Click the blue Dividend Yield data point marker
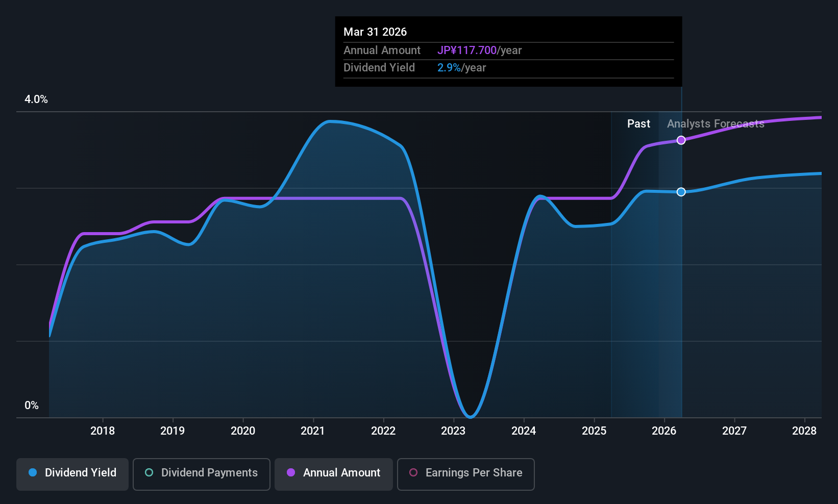 (681, 192)
